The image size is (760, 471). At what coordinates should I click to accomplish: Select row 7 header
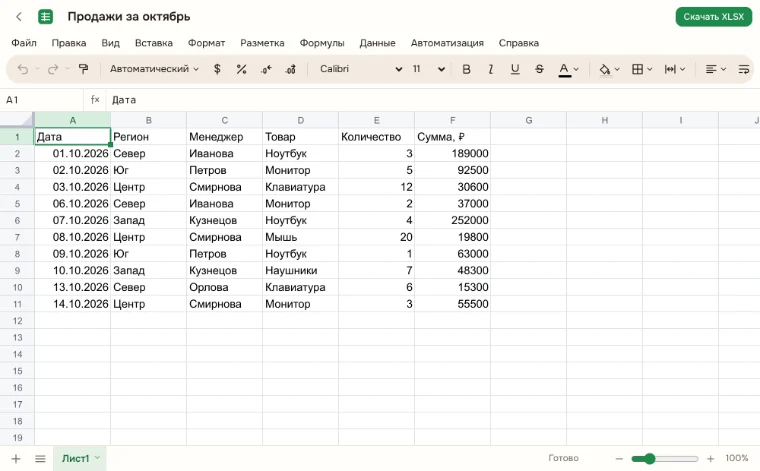click(x=17, y=237)
